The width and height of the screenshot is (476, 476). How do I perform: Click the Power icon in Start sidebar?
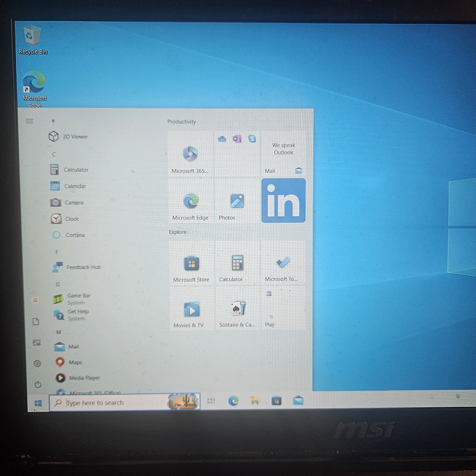38,384
